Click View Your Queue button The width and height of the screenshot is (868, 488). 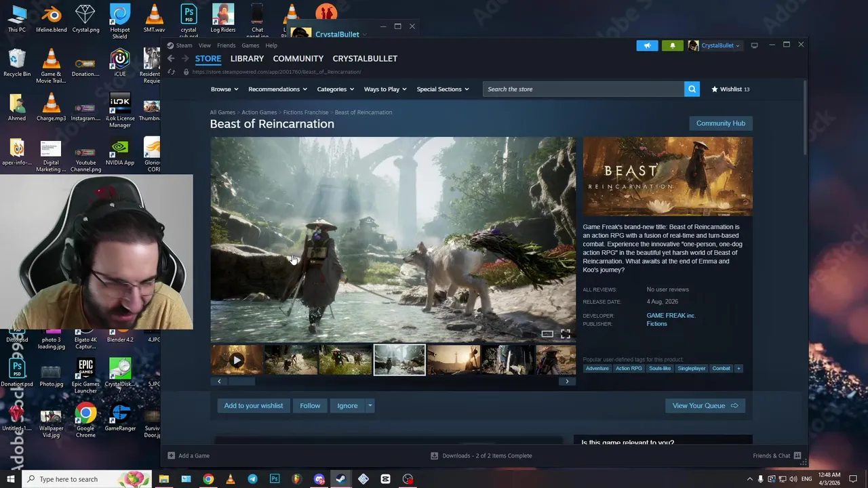click(705, 405)
